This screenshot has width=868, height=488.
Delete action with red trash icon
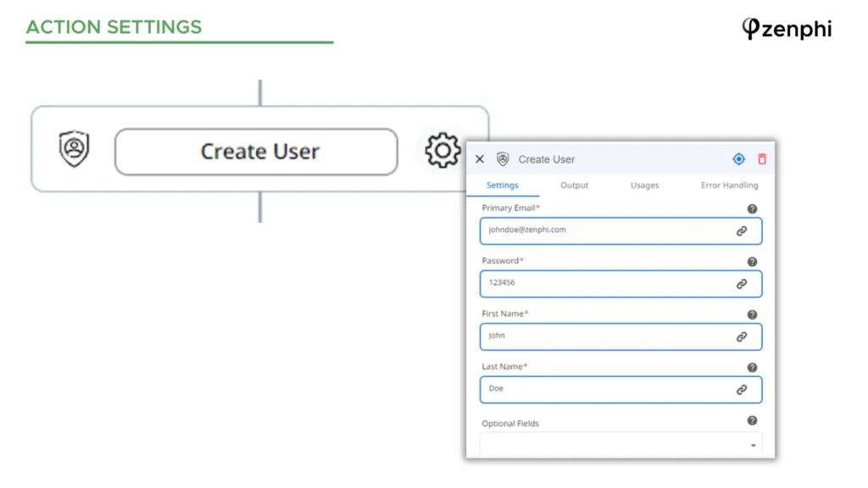(762, 159)
